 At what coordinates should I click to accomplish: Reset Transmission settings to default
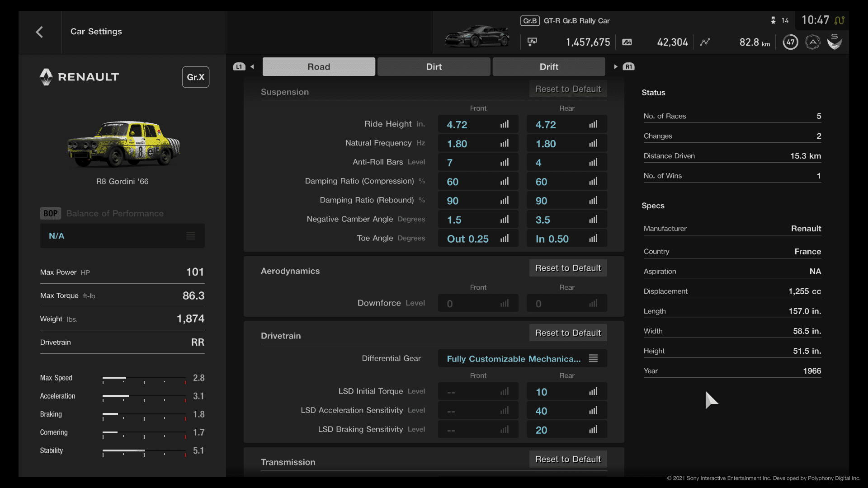568,459
